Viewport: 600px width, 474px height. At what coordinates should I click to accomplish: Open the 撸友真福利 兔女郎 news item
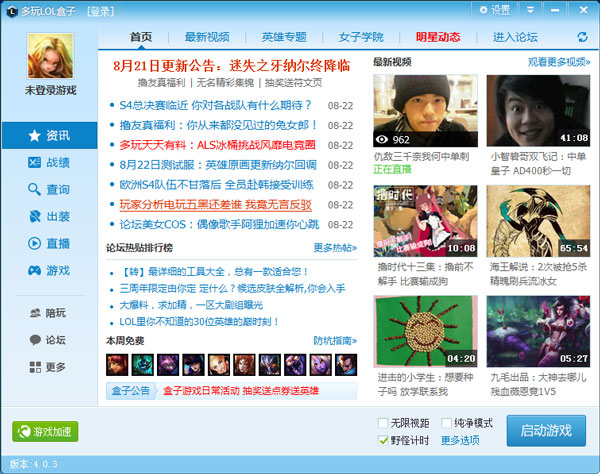(218, 125)
